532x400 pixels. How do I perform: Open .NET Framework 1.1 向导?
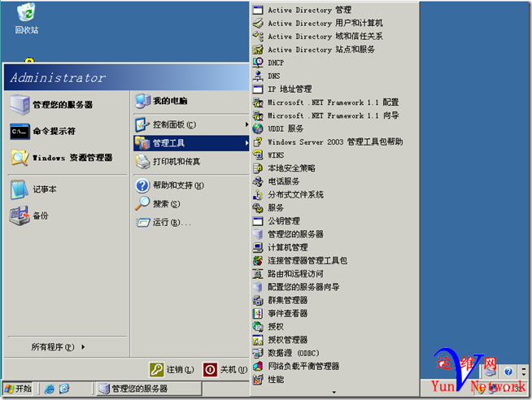click(x=334, y=115)
